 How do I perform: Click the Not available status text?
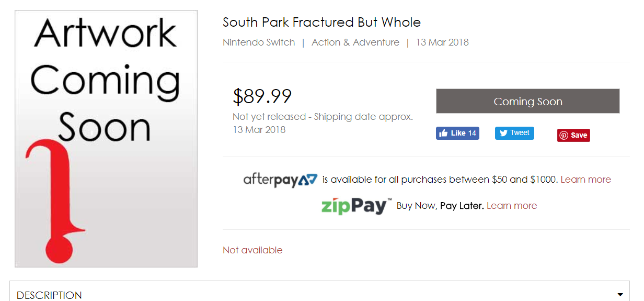[x=252, y=250]
